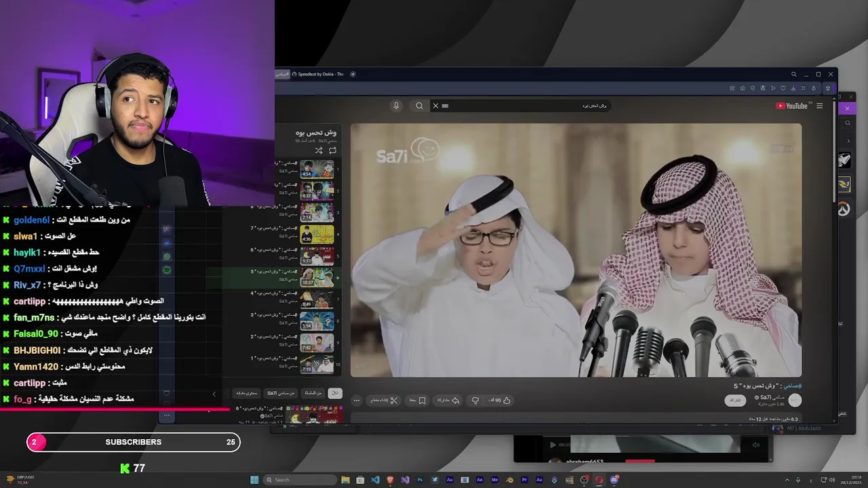This screenshot has width=868, height=488.
Task: Open Photoshop from taskbar
Action: [420, 480]
